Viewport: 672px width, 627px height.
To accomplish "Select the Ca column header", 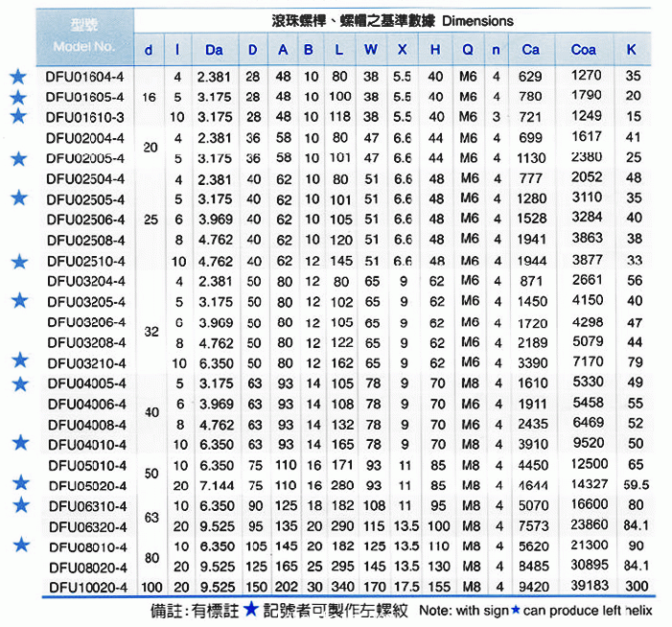I will click(x=530, y=50).
